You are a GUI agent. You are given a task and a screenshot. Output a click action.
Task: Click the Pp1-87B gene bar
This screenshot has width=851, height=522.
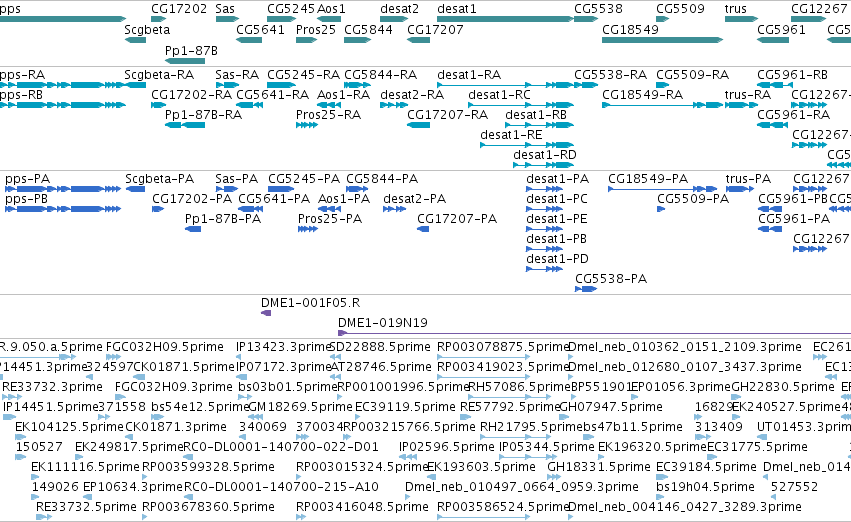(185, 61)
